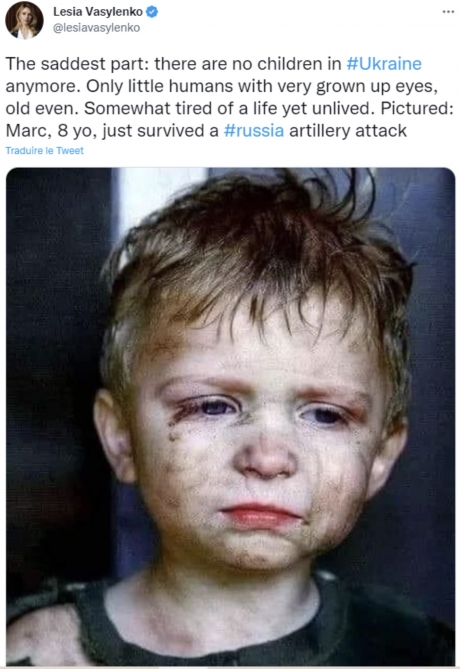Click the blue verified badge beside the name
The image size is (460, 669).
pos(152,12)
